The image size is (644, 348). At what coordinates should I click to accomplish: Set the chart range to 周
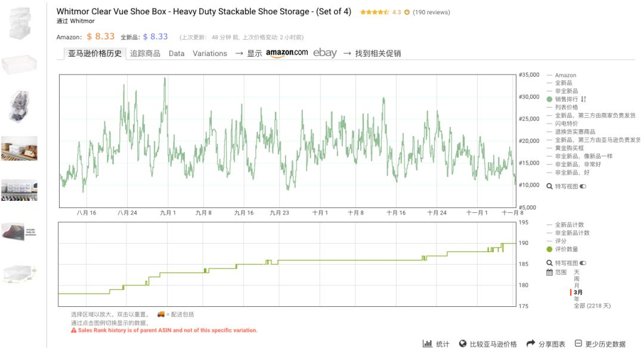576,279
